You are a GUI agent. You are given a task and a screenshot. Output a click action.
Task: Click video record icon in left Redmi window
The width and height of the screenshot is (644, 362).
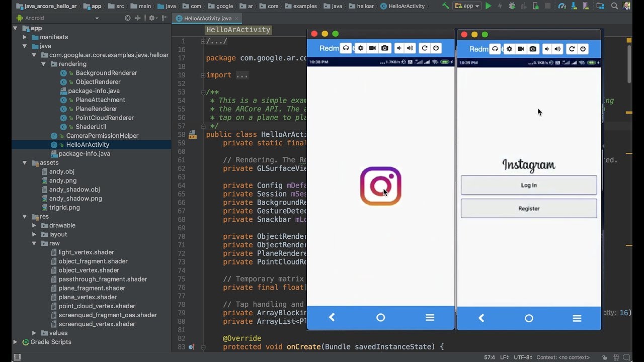372,48
